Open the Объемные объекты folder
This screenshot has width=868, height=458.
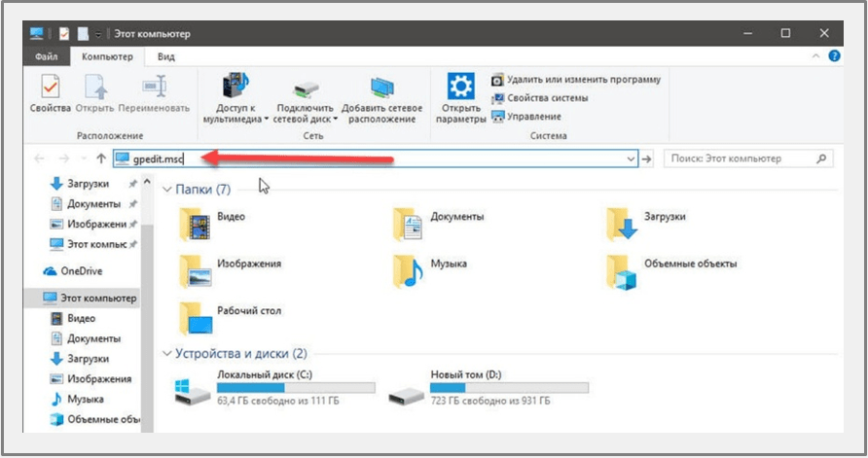pos(620,271)
